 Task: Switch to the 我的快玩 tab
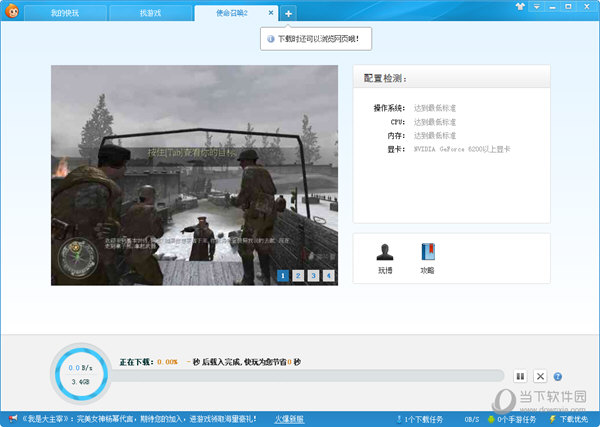tap(65, 13)
